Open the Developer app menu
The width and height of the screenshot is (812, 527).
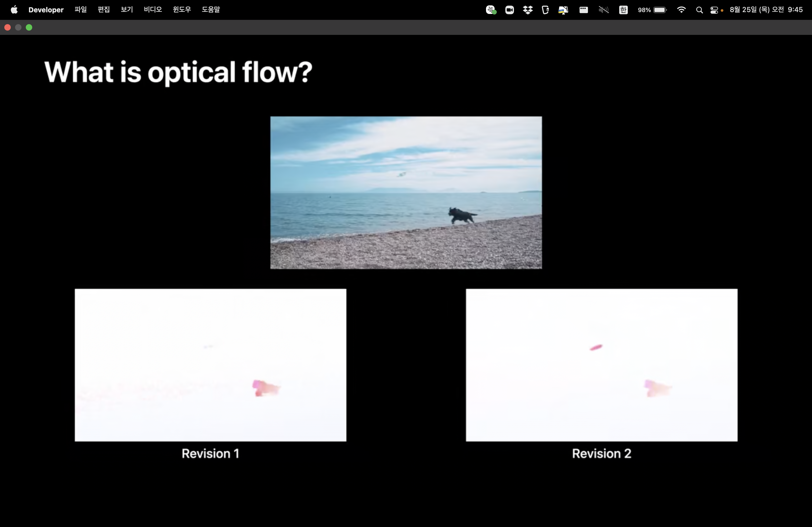coord(46,10)
